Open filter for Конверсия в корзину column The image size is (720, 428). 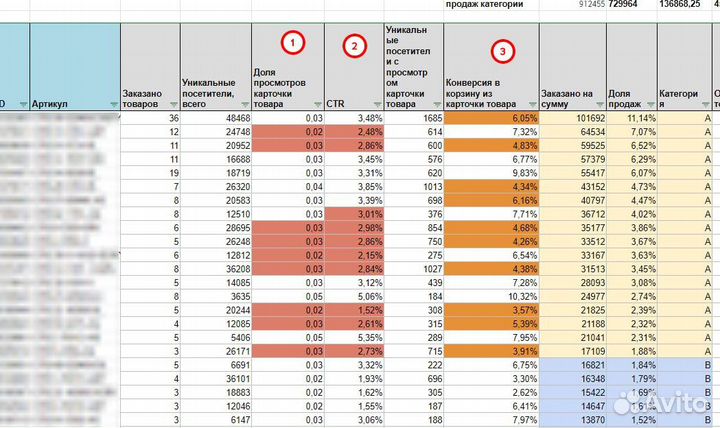click(x=531, y=103)
